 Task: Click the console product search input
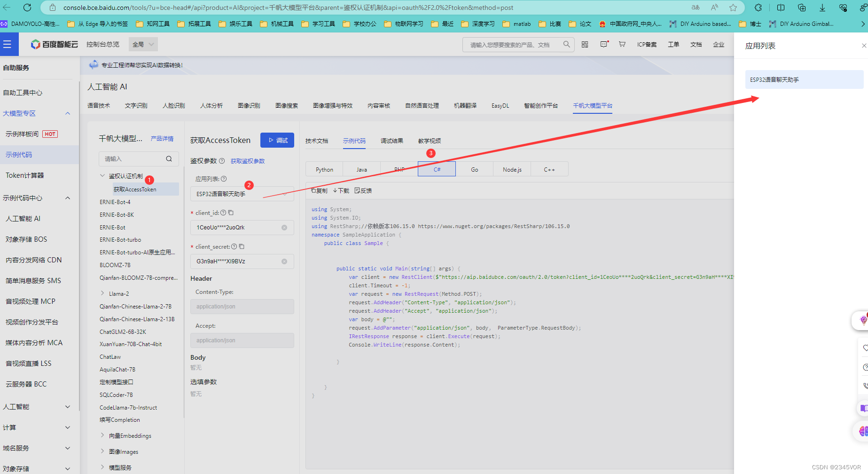click(x=513, y=45)
